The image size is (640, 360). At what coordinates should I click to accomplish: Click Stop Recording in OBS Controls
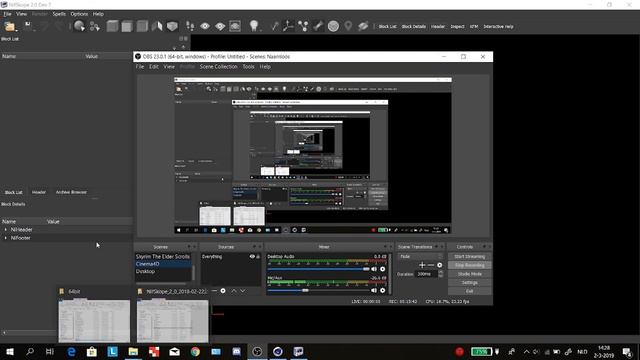tap(469, 265)
